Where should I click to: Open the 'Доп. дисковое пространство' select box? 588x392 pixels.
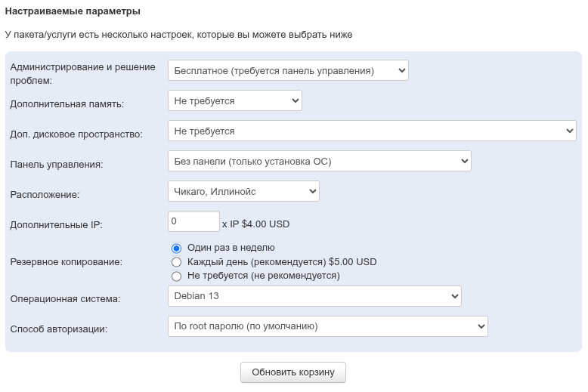[372, 131]
